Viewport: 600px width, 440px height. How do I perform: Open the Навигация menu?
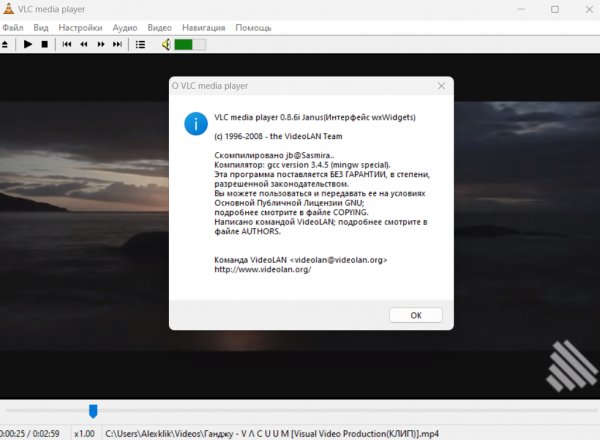[x=204, y=28]
